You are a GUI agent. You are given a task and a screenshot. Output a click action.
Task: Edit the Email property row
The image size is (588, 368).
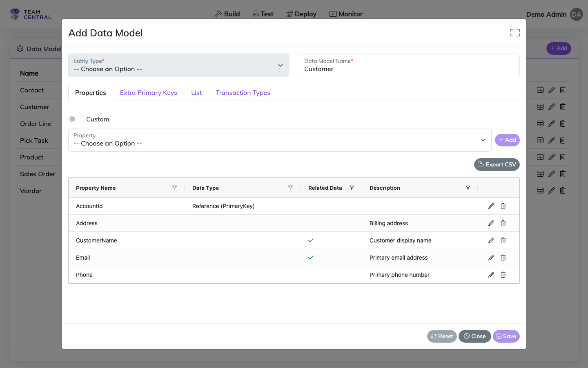491,258
